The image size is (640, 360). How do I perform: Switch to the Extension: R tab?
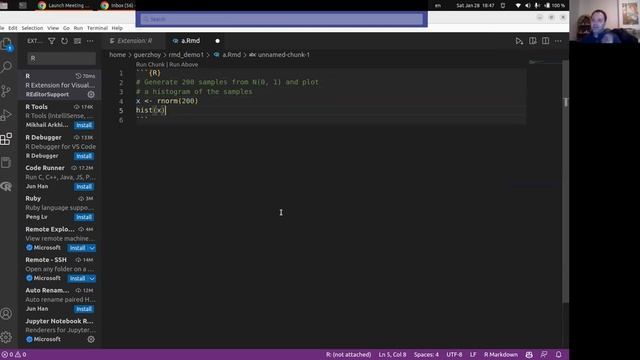pos(133,41)
